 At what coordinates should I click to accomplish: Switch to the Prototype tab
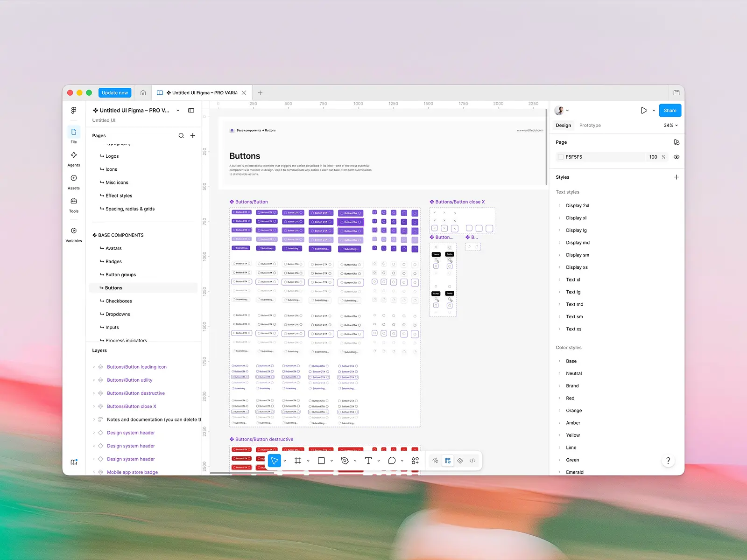tap(590, 126)
